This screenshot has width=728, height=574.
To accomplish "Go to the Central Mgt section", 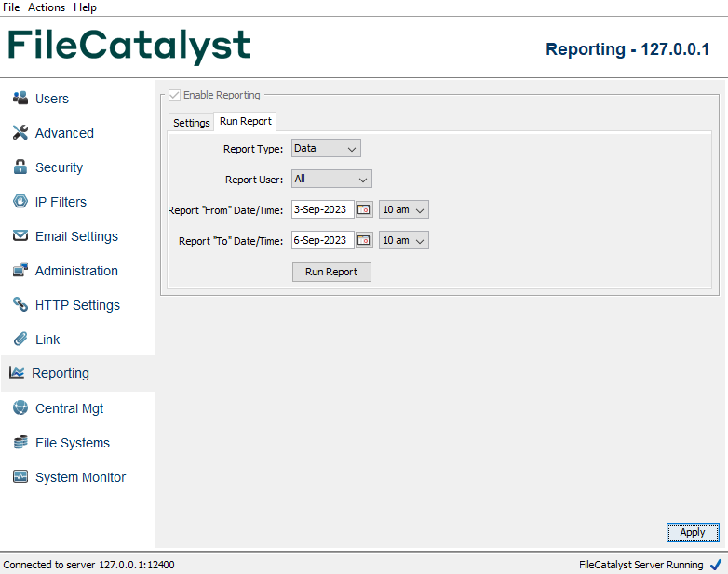I will (69, 408).
